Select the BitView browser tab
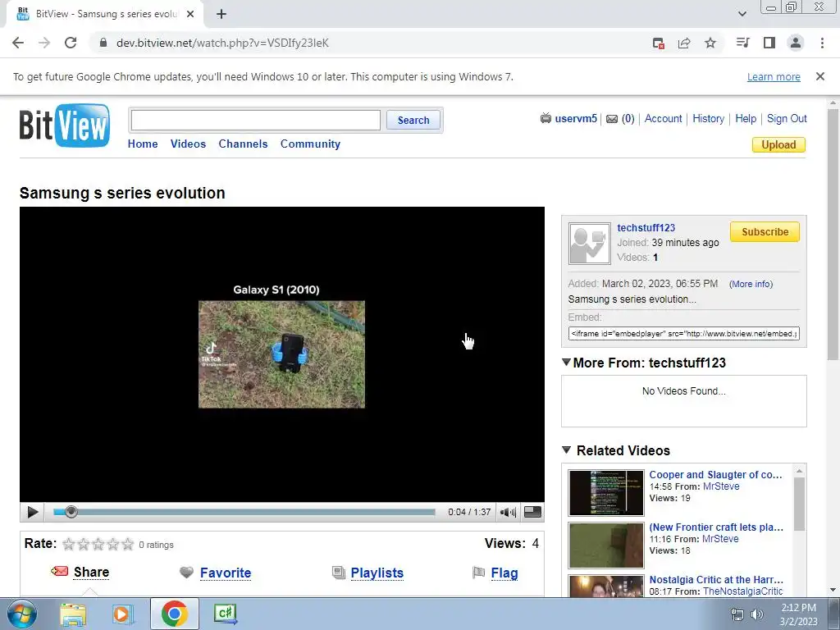This screenshot has height=630, width=840. (x=104, y=14)
